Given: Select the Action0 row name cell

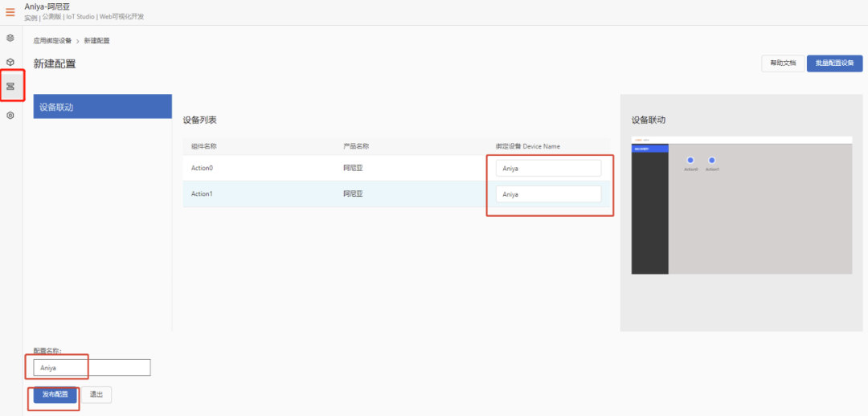Looking at the screenshot, I should 201,168.
